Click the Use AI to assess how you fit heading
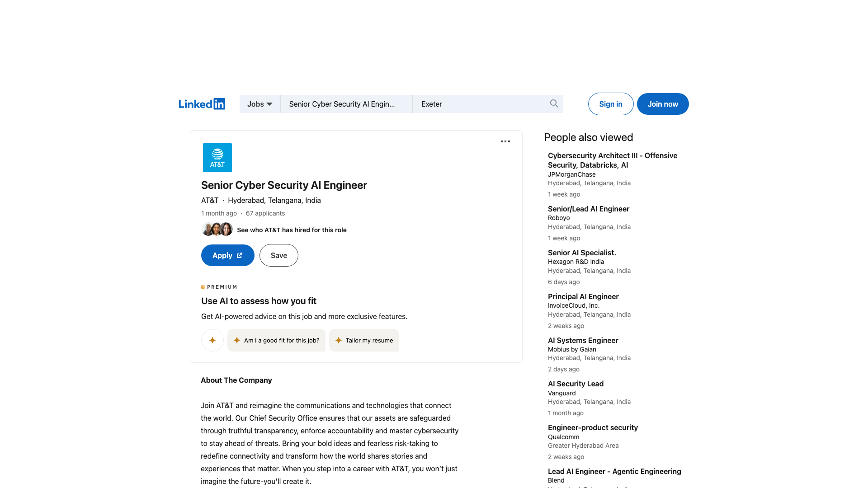 259,301
